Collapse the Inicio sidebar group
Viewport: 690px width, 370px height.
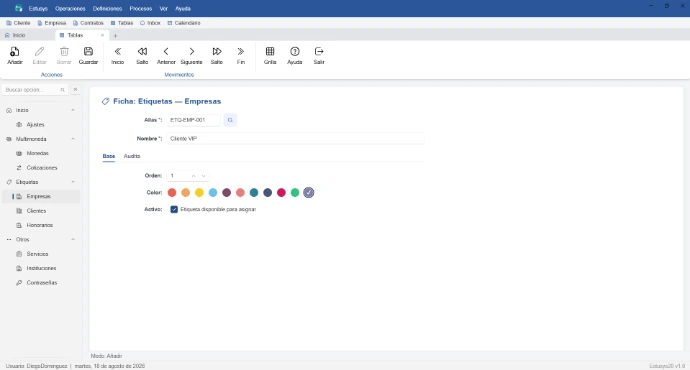pos(73,110)
